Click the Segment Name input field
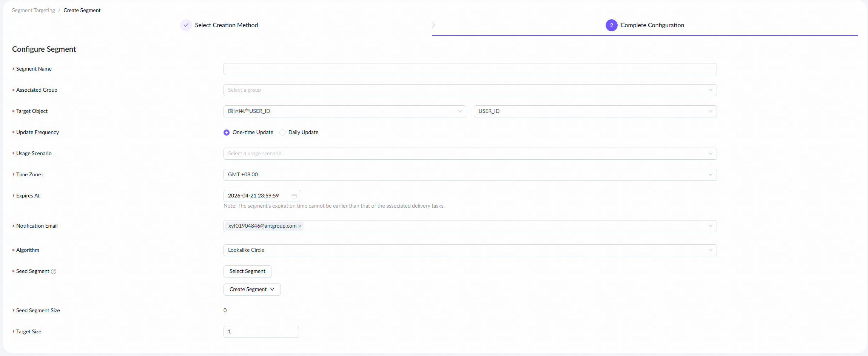This screenshot has width=868, height=356. 470,69
